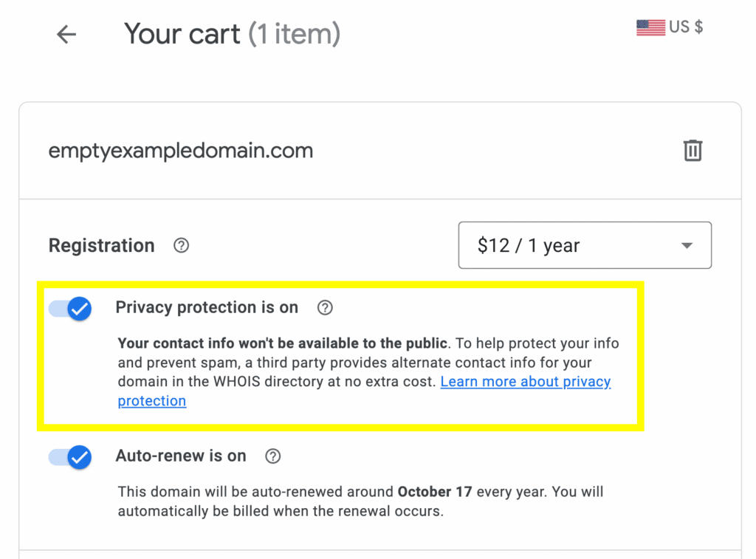The image size is (756, 559).
Task: Click the Your cart heading
Action: (182, 34)
